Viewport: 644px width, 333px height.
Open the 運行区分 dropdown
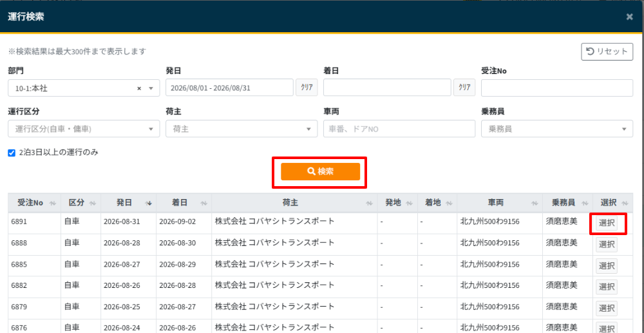pos(84,129)
